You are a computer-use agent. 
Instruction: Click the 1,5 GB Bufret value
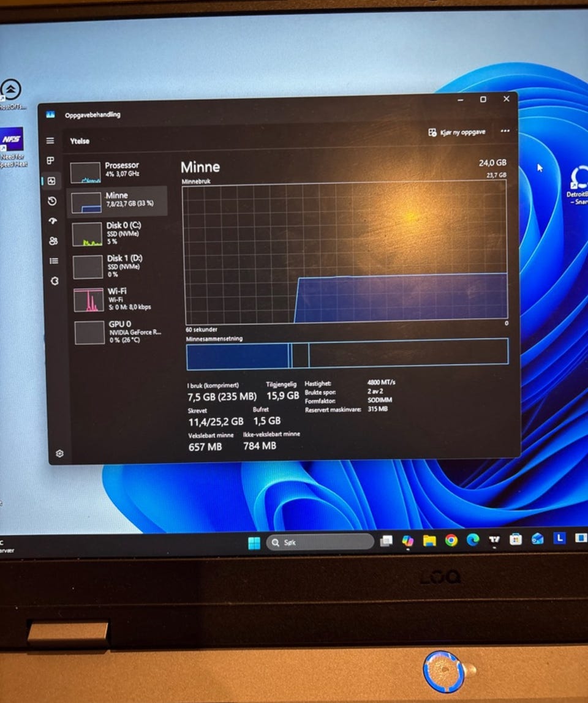click(x=267, y=421)
